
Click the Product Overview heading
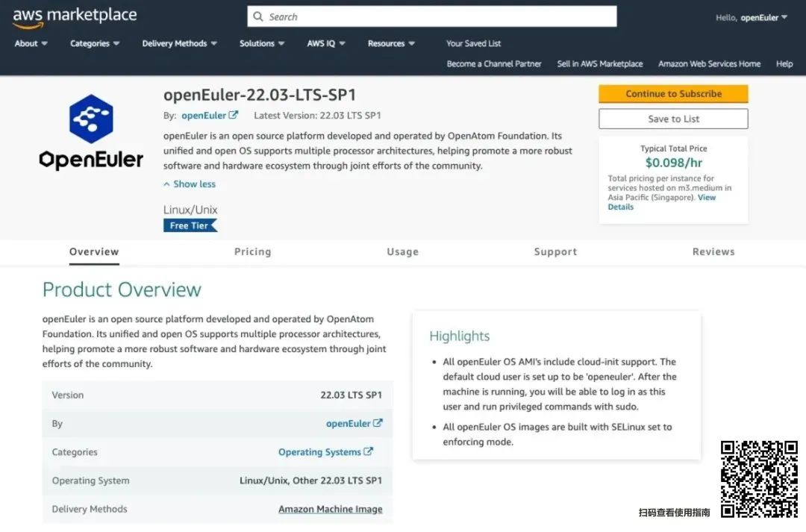(122, 290)
